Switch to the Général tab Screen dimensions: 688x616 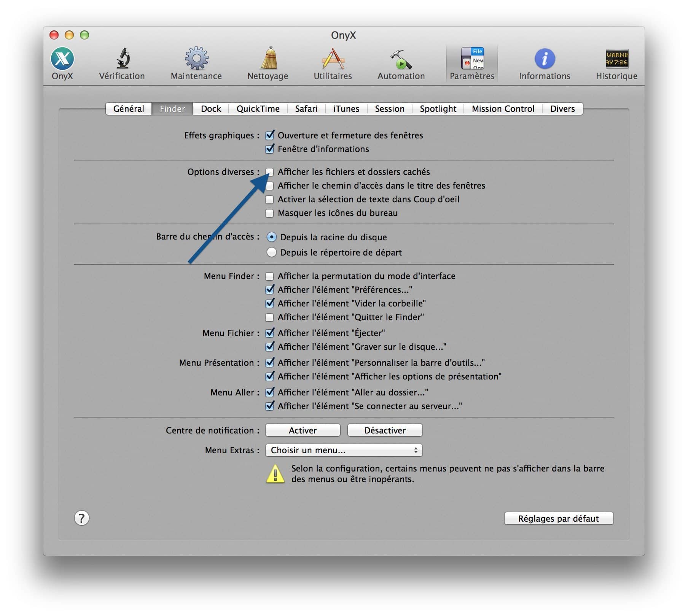[x=129, y=109]
